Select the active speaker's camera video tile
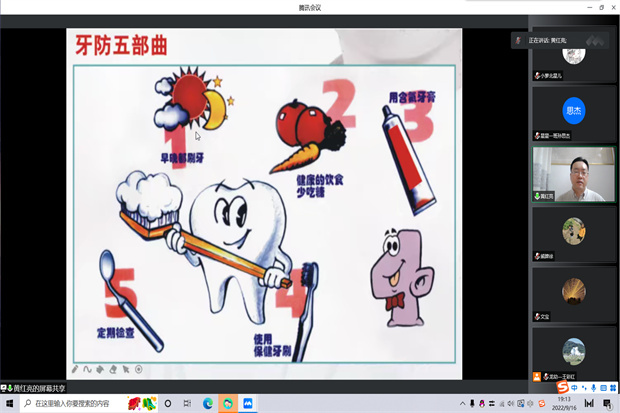 (x=574, y=174)
